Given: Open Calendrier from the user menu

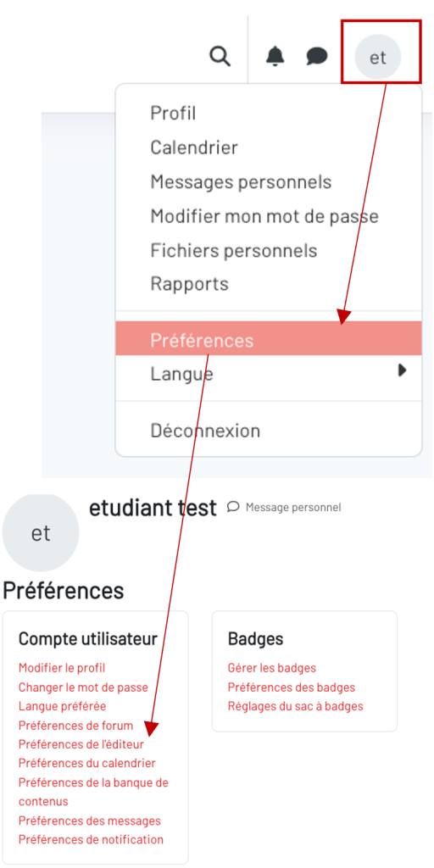Looking at the screenshot, I should click(x=194, y=147).
